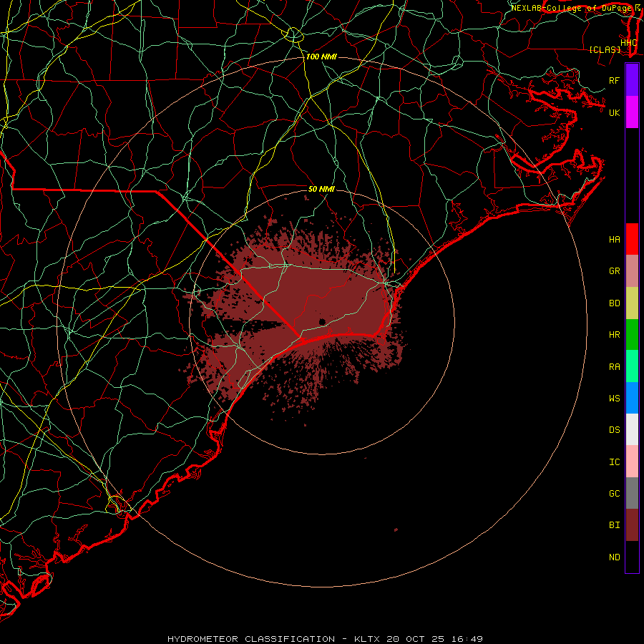Select the IC light pink legend swatch
The width and height of the screenshot is (644, 644).
pos(632,462)
